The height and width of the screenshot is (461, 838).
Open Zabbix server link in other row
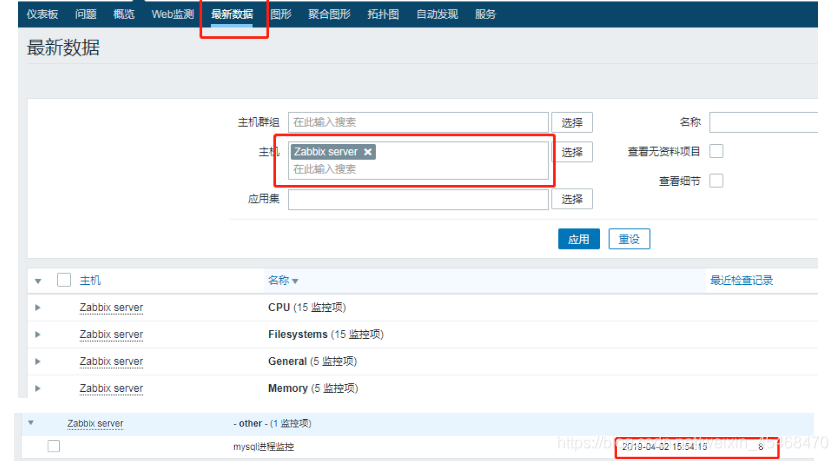[95, 424]
